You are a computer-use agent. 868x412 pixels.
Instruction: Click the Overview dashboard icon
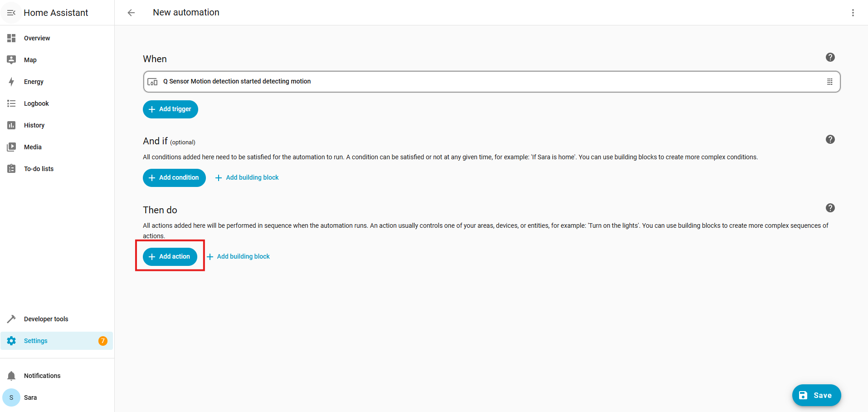(x=11, y=38)
